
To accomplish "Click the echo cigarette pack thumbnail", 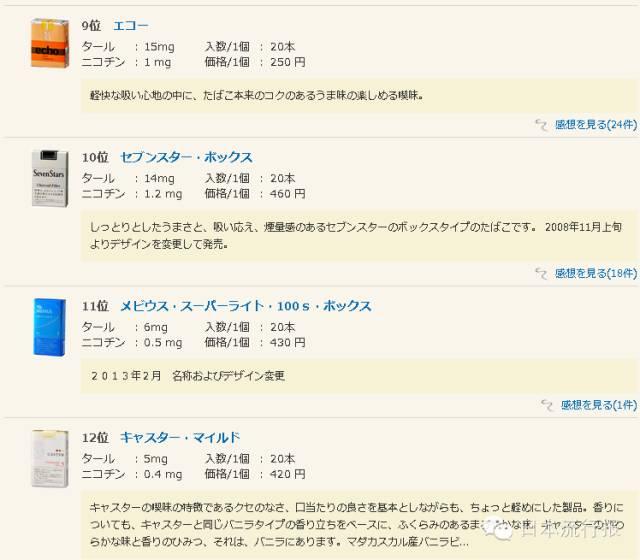I will [50, 43].
